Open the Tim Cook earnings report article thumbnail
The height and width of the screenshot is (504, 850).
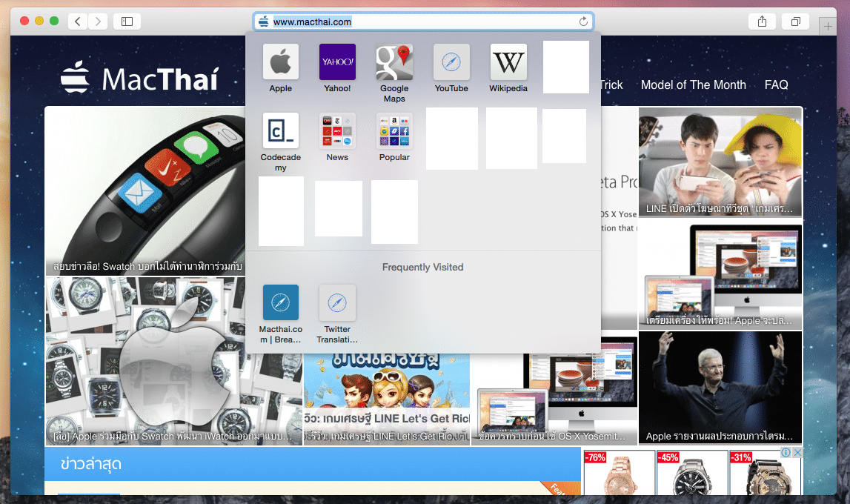coord(720,388)
